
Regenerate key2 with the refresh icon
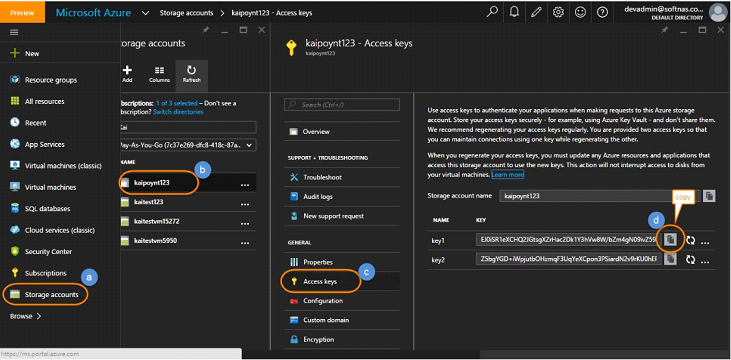(x=690, y=260)
